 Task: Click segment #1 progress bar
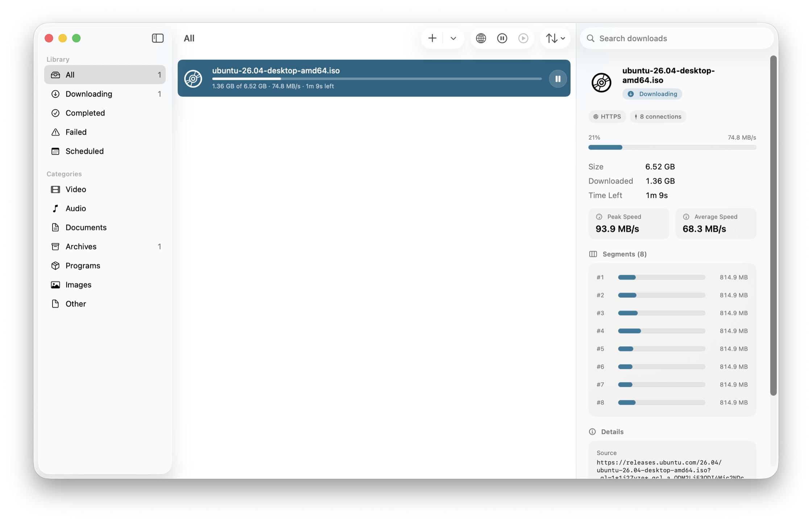pyautogui.click(x=662, y=277)
